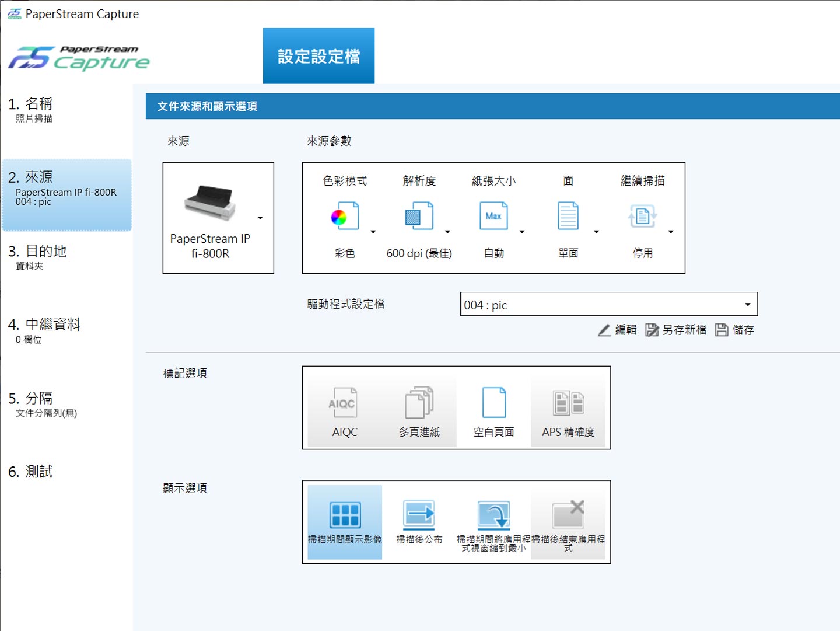Click the 600 dpi (最佳) value
The height and width of the screenshot is (631, 840).
(x=419, y=253)
